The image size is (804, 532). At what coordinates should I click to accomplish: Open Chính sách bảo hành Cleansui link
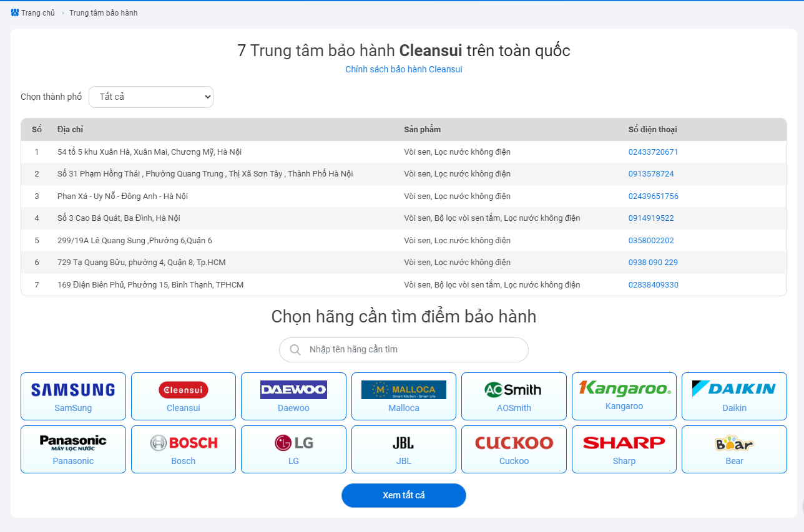click(x=404, y=69)
